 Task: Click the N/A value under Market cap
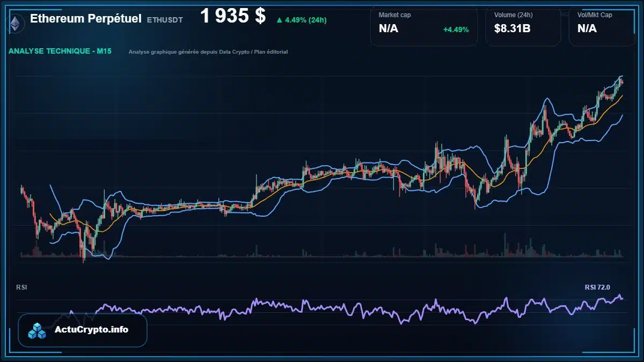click(388, 28)
